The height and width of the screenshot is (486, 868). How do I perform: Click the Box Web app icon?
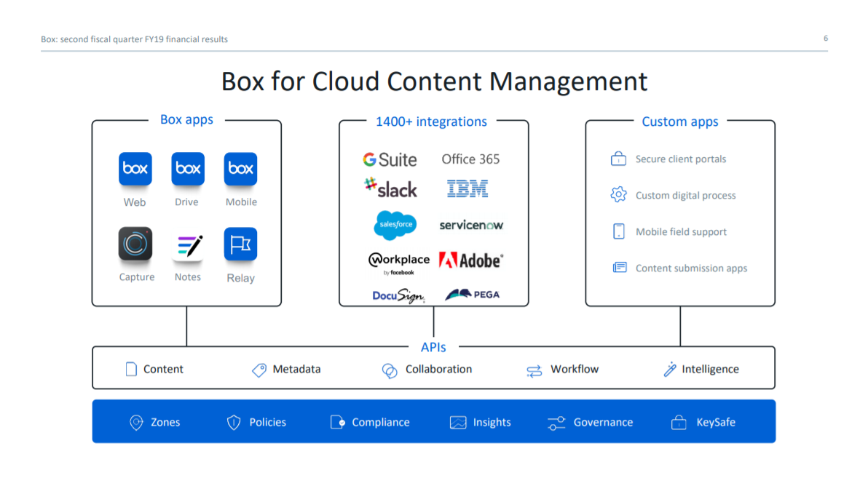135,169
